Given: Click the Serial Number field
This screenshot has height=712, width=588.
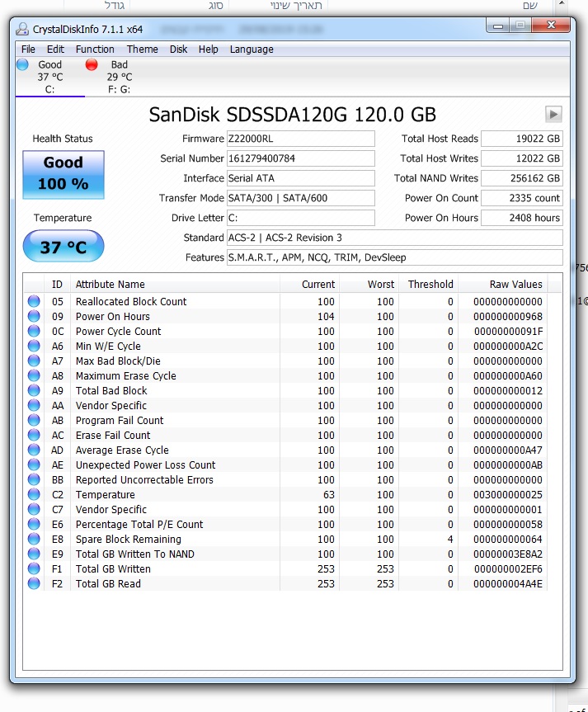Looking at the screenshot, I should (x=300, y=158).
